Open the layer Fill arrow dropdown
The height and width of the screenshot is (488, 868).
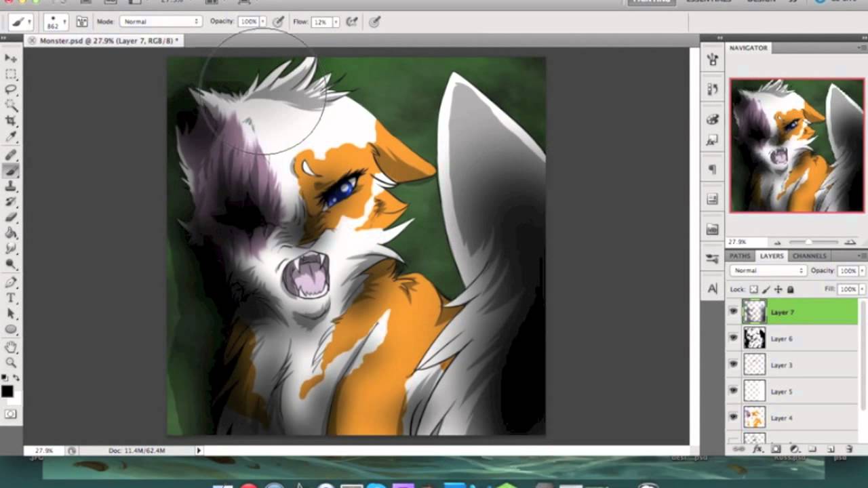click(862, 289)
